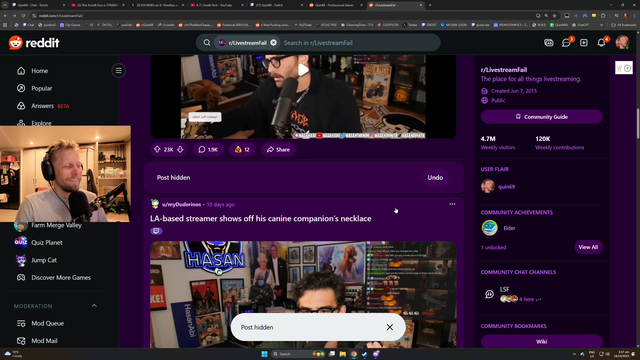The width and height of the screenshot is (640, 360).
Task: Reload the browser page
Action: click(x=23, y=16)
